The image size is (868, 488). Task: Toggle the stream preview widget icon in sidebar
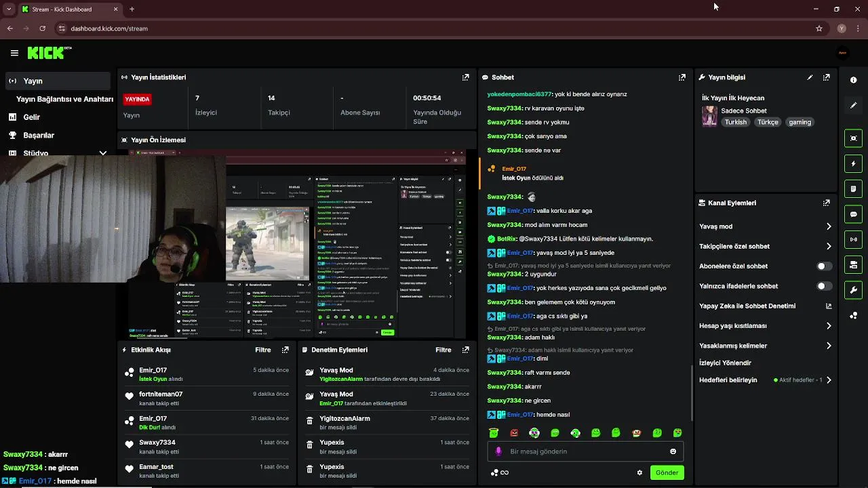point(854,138)
